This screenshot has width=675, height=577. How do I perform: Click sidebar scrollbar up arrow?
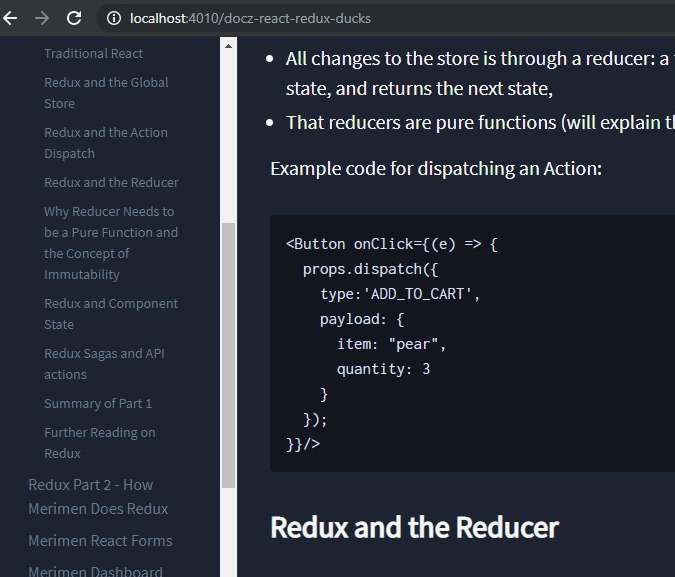(x=229, y=46)
